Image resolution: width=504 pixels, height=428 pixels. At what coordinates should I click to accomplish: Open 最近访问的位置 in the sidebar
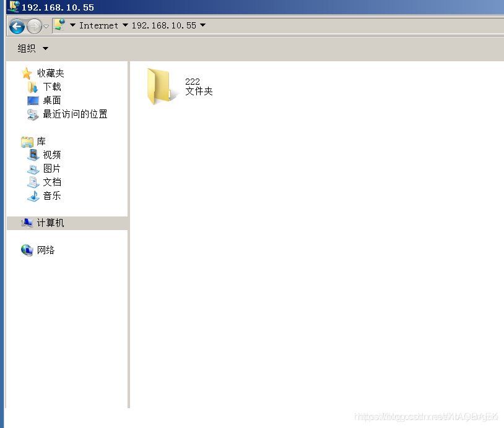[x=75, y=114]
